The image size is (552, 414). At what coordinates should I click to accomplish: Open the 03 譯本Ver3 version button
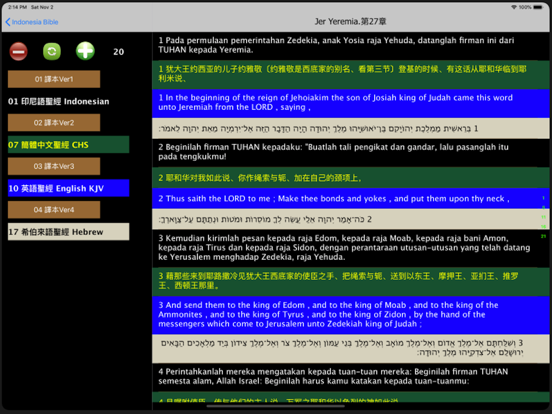[54, 166]
